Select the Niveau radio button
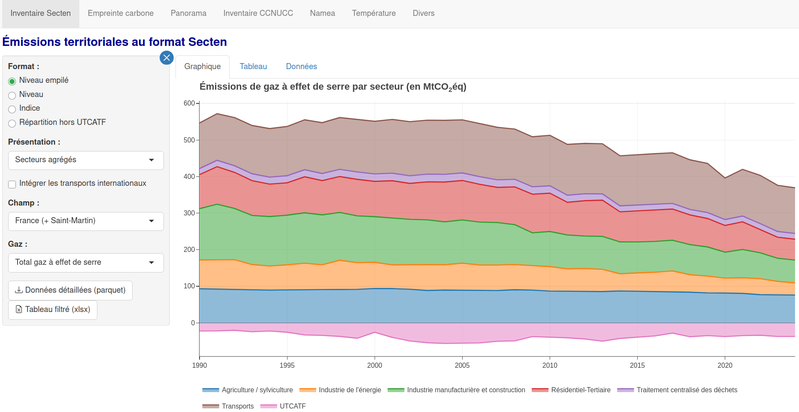Image resolution: width=799 pixels, height=412 pixels. coord(12,95)
